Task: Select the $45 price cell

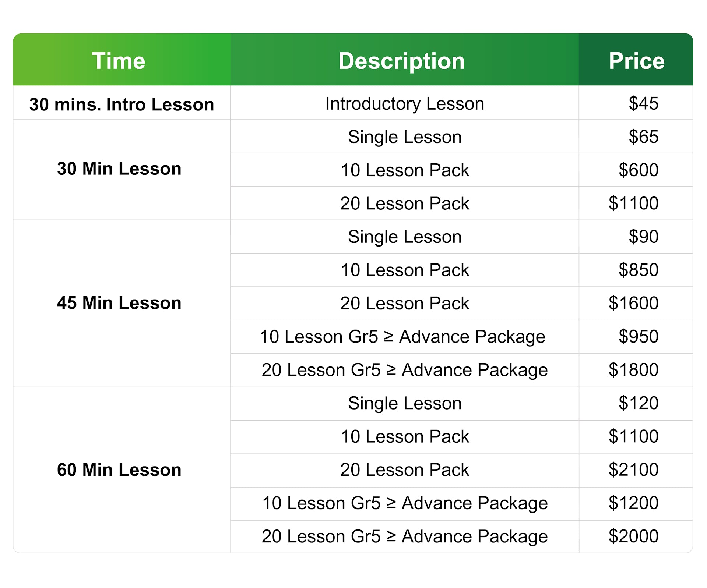Action: [x=643, y=103]
